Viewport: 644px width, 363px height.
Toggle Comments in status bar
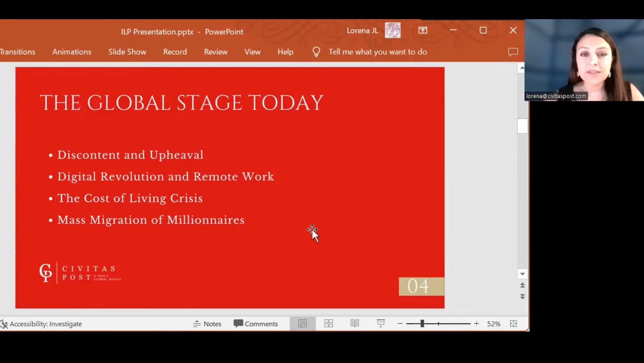coord(256,324)
